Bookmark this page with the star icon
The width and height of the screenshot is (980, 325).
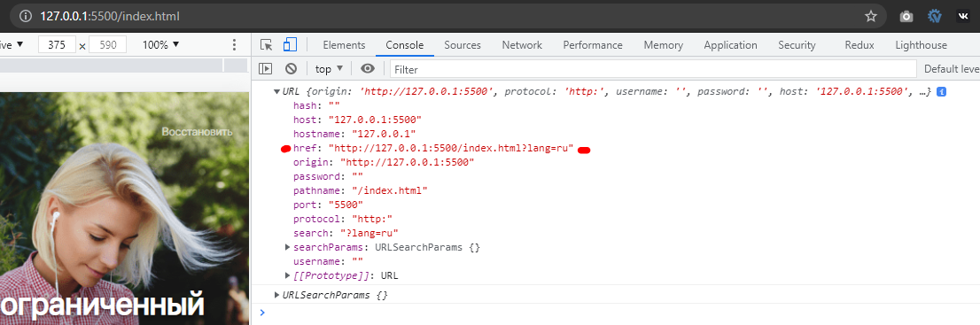(x=871, y=16)
